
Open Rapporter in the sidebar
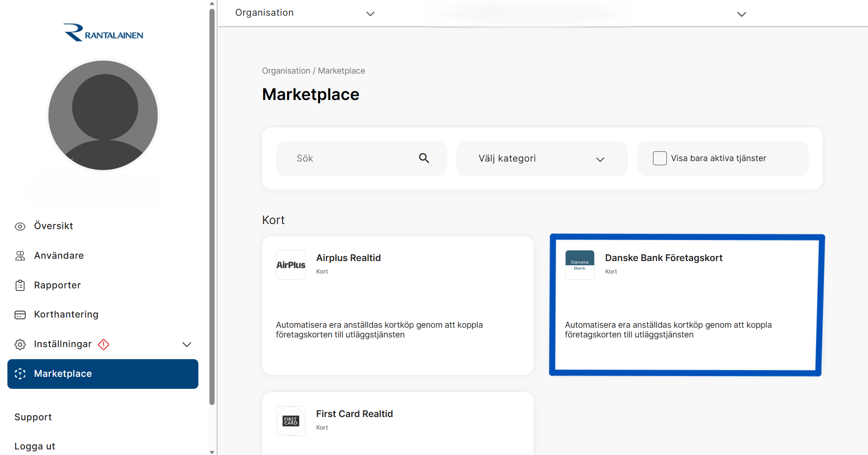click(57, 285)
